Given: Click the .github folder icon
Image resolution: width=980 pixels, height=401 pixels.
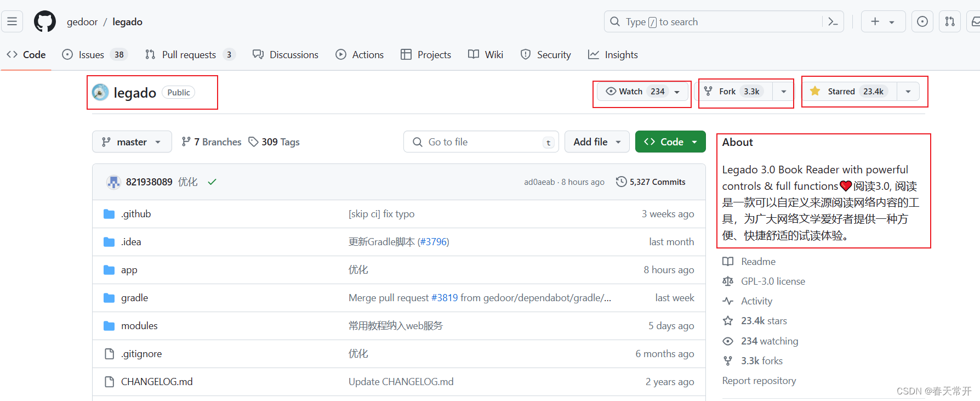Looking at the screenshot, I should click(x=109, y=214).
